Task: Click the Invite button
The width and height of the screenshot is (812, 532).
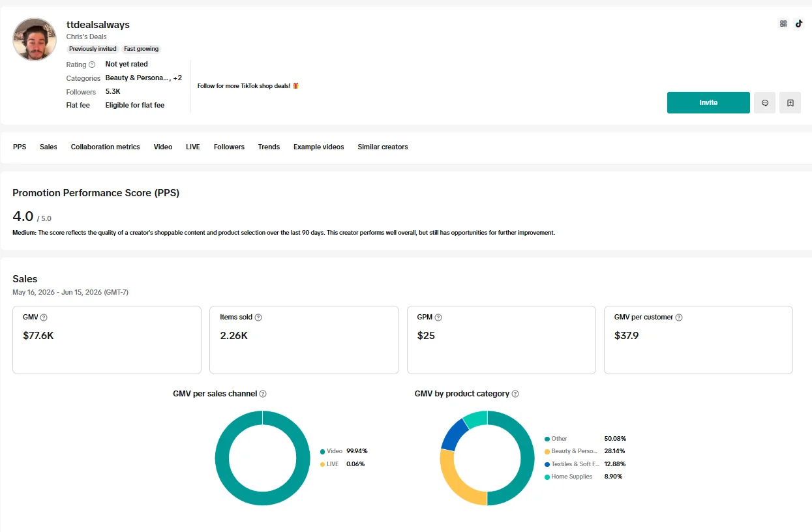Action: [x=708, y=103]
